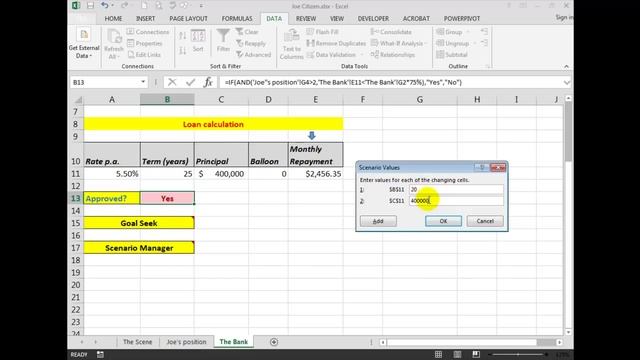Click Cancel in Scenario Values dialog
The image size is (640, 360).
[485, 221]
